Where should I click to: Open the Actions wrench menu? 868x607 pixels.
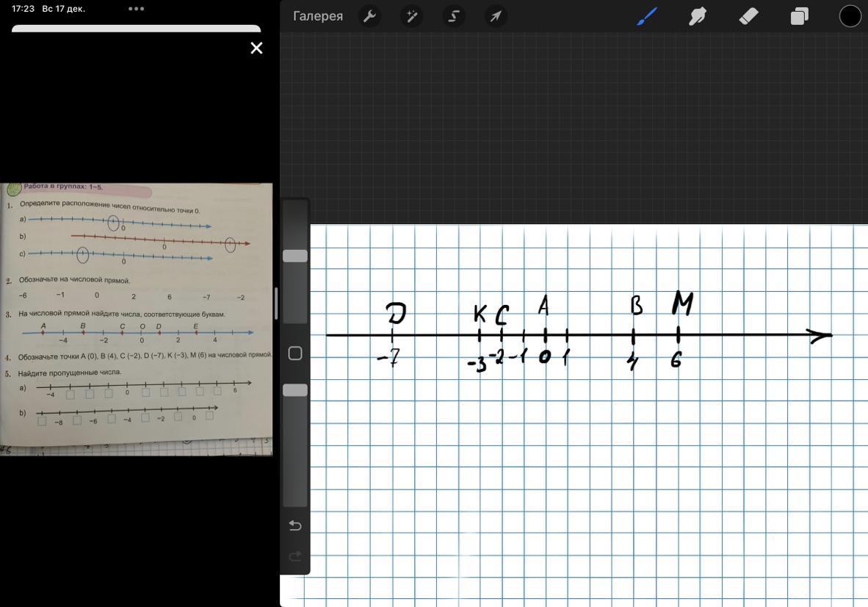tap(369, 16)
